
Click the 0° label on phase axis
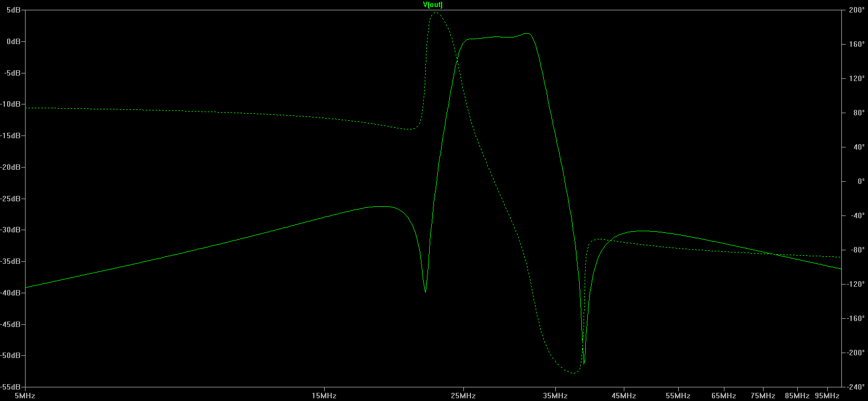click(x=861, y=182)
